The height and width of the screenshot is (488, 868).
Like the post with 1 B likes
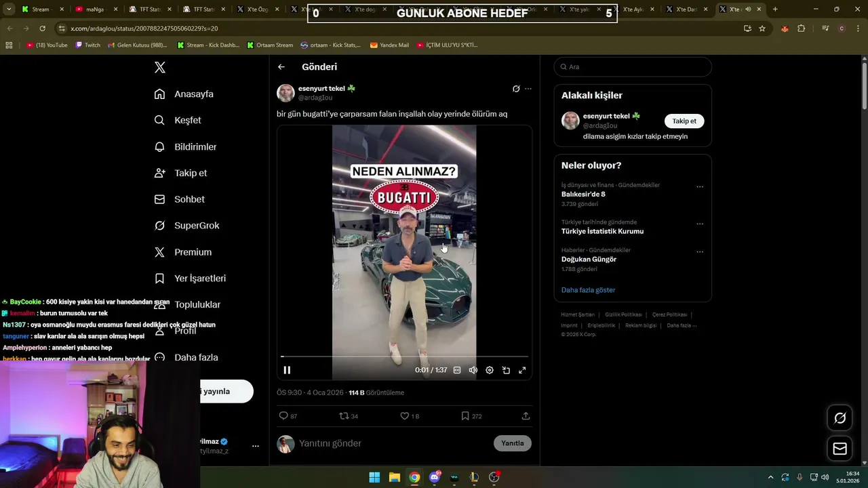pos(410,416)
